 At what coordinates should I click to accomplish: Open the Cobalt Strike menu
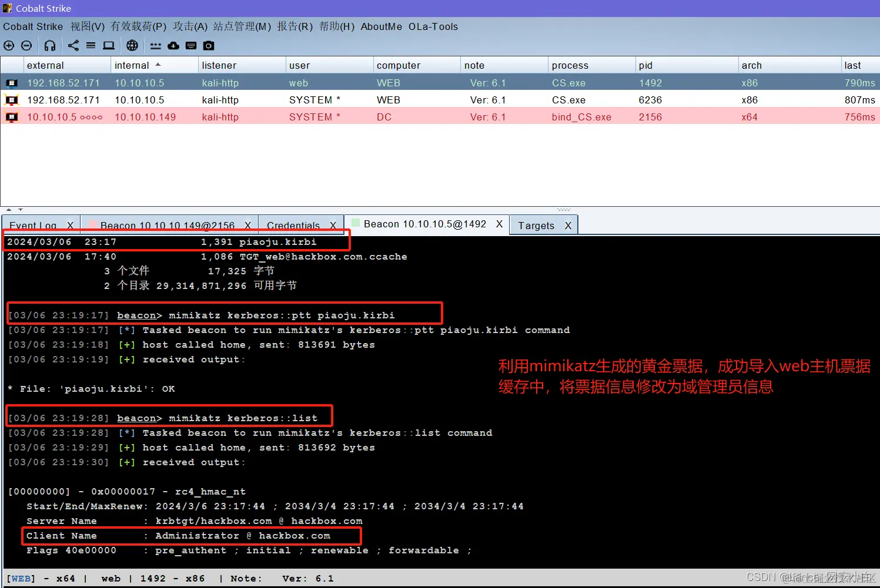(x=33, y=26)
